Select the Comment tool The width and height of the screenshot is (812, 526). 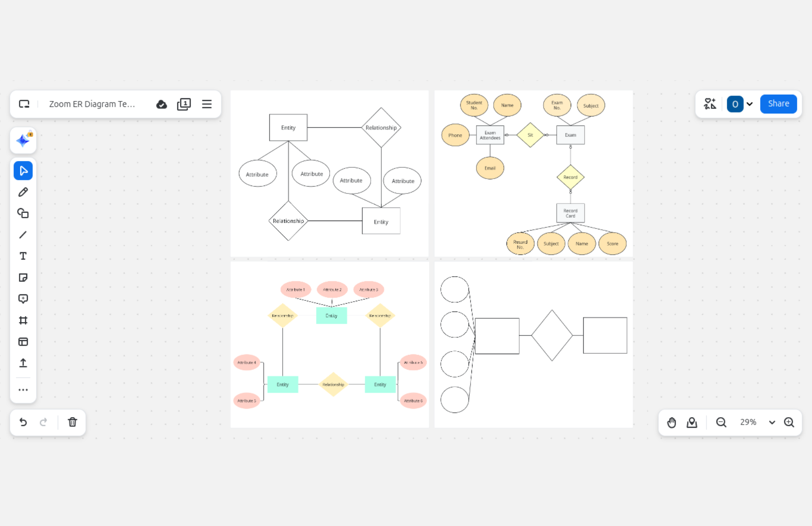point(23,299)
